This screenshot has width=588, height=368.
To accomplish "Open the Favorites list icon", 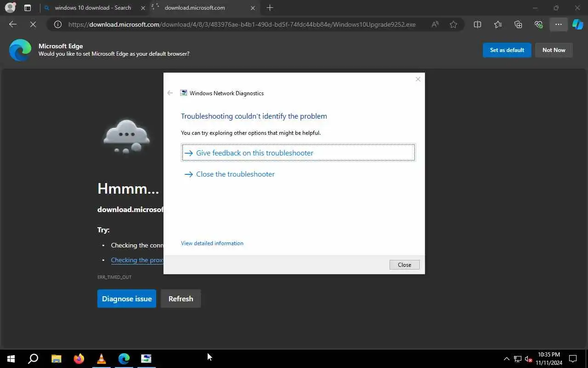I will (x=498, y=24).
